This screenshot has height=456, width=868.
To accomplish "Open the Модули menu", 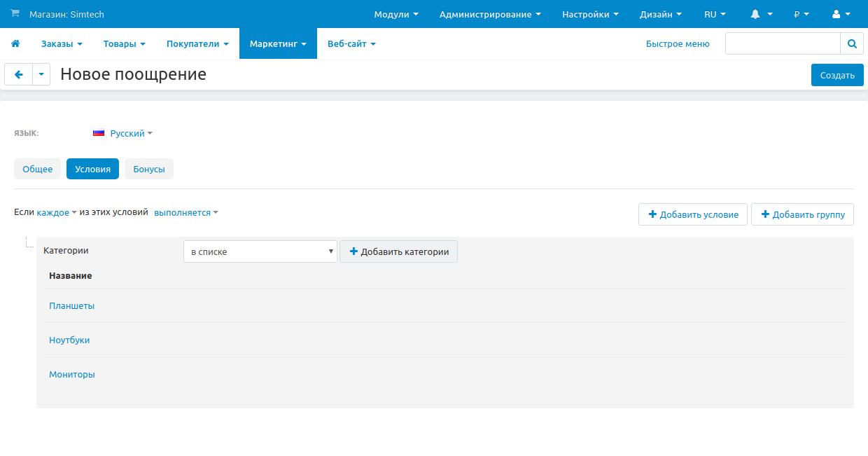I will click(x=396, y=14).
